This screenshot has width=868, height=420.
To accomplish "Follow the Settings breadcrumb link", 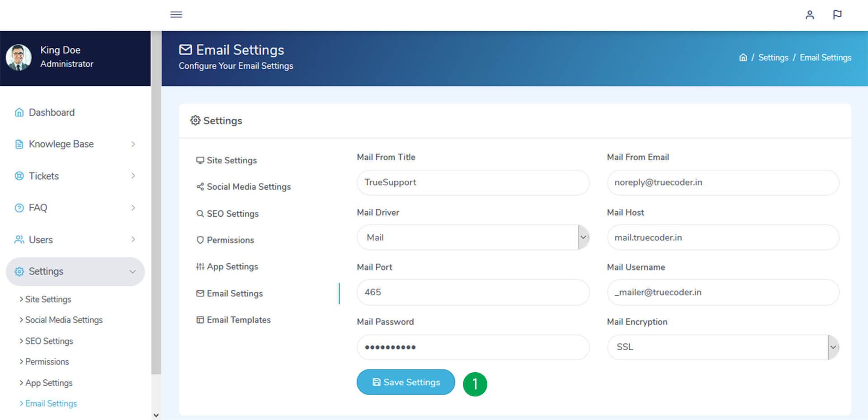I will tap(773, 58).
